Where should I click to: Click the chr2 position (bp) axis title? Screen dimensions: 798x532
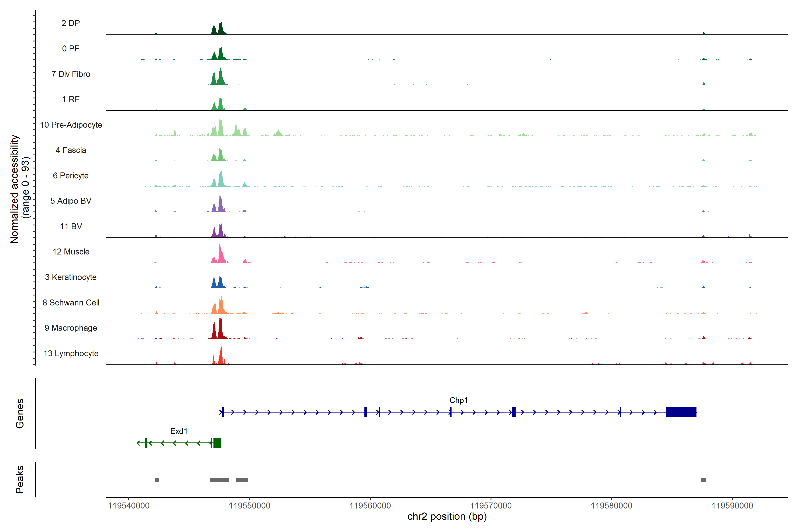pos(447,517)
